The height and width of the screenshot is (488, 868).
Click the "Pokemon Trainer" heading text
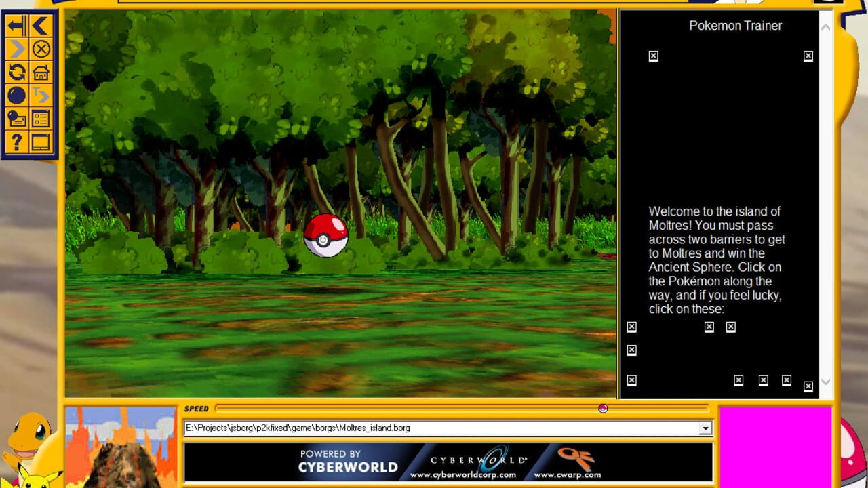click(x=735, y=26)
